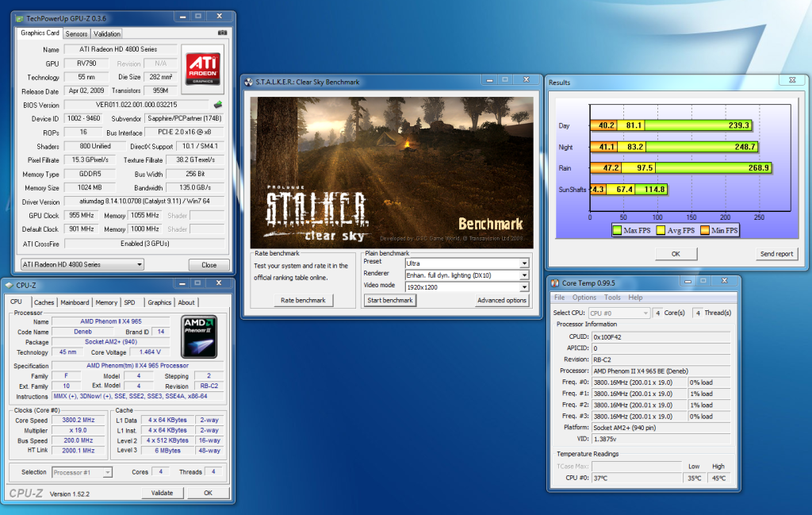Click the S.T.A.L.K.E.R. Clear Sky benchmark banner image
812x515 pixels.
click(x=392, y=172)
